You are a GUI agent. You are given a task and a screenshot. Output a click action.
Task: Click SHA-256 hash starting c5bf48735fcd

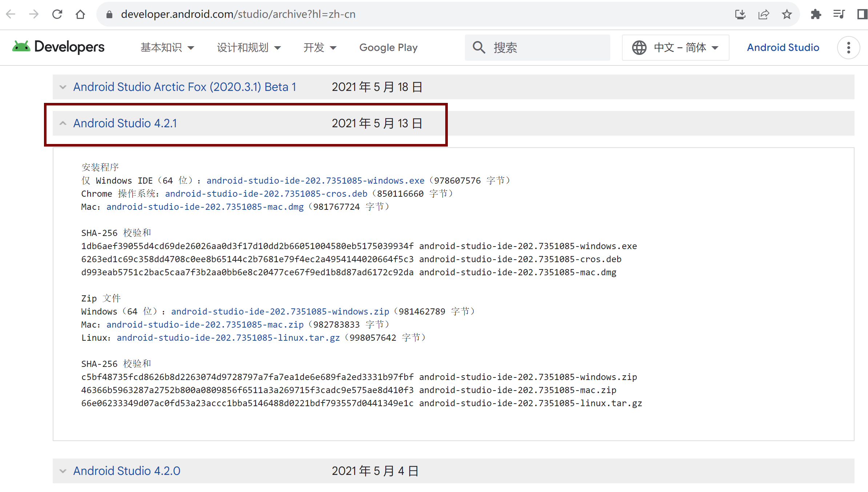[x=248, y=377]
